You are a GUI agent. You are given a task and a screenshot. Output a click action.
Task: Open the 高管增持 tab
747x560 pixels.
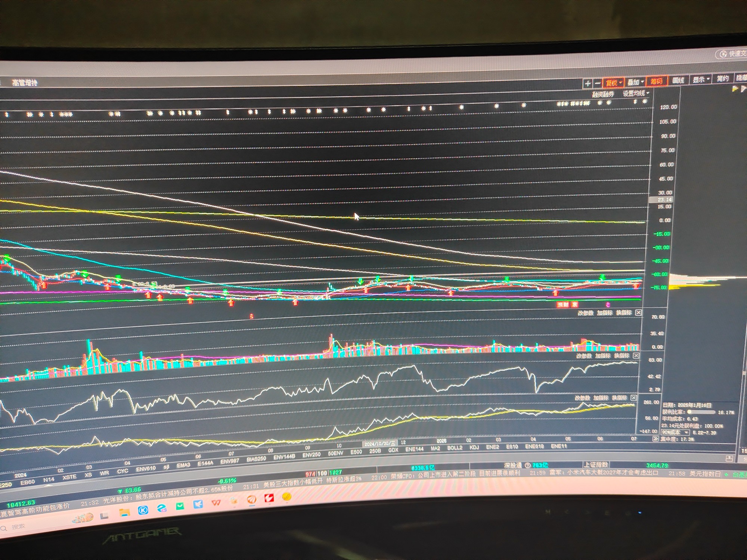click(x=25, y=83)
